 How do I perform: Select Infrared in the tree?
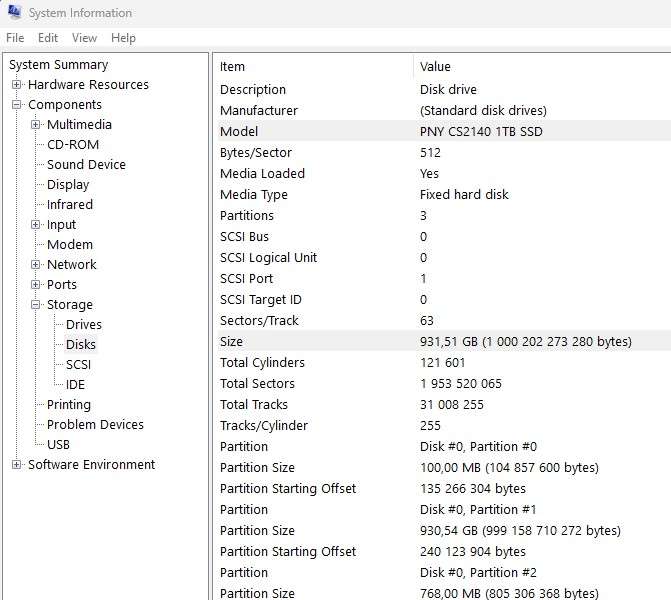[x=70, y=205]
